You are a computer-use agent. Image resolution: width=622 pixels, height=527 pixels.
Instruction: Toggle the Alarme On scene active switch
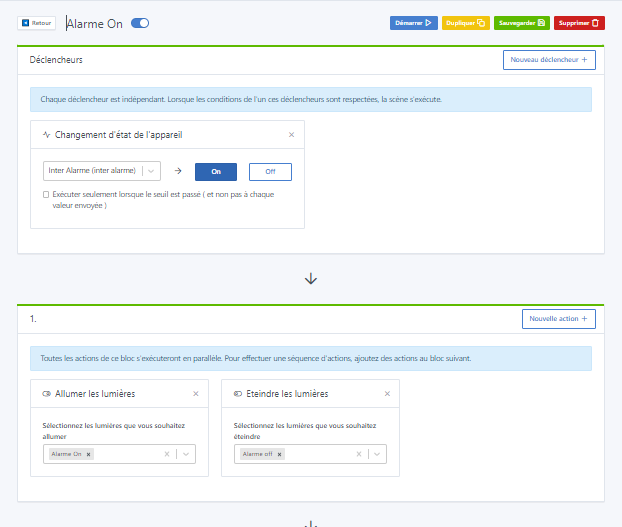140,23
